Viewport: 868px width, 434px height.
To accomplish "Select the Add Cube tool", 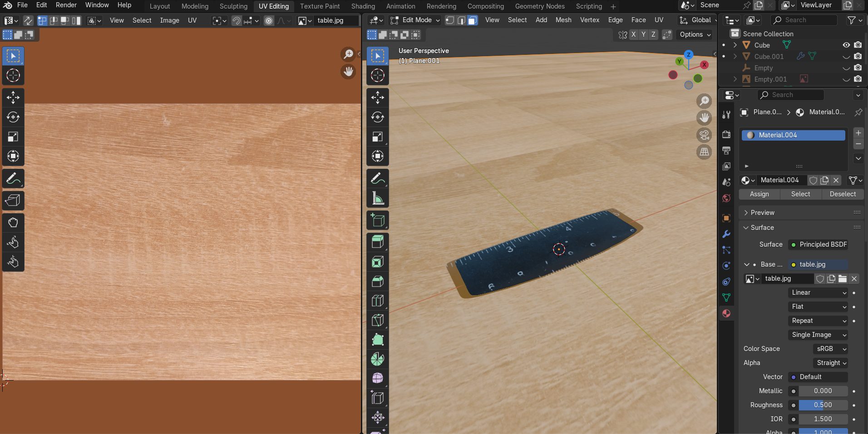I will pyautogui.click(x=378, y=220).
